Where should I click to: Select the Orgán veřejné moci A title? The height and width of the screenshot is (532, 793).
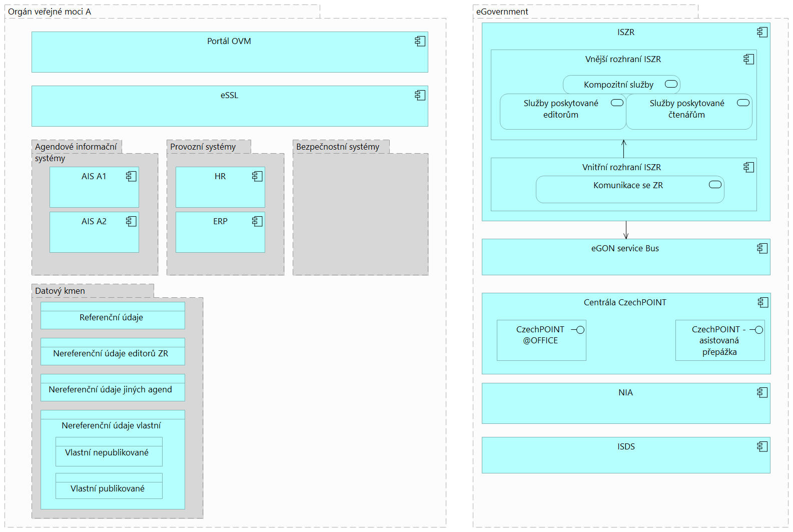click(50, 12)
